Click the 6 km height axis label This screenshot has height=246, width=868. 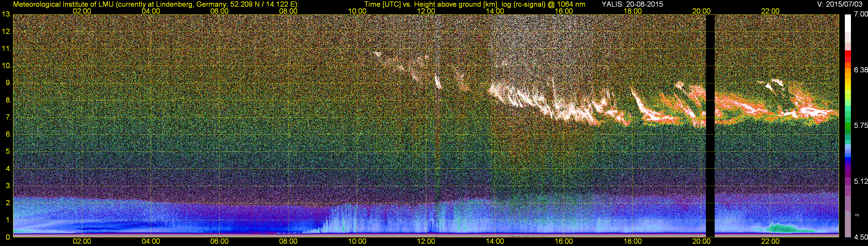coord(8,135)
